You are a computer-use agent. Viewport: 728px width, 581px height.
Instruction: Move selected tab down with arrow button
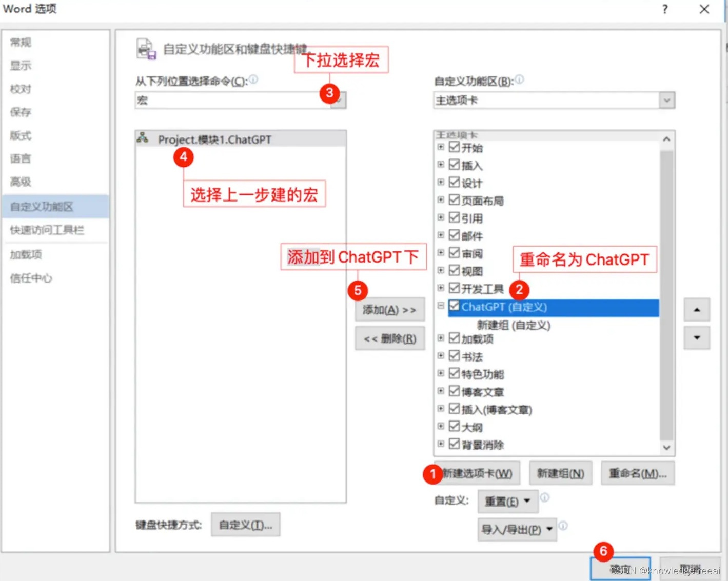point(697,337)
